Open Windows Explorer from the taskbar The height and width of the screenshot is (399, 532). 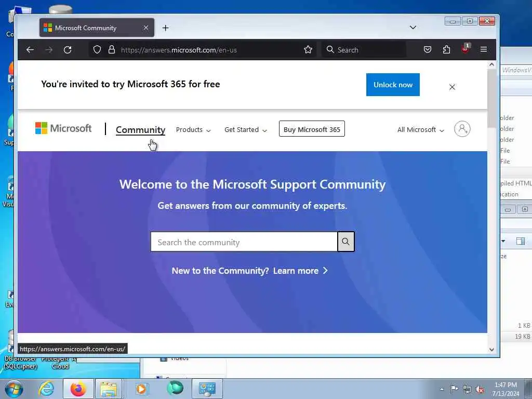(x=109, y=389)
